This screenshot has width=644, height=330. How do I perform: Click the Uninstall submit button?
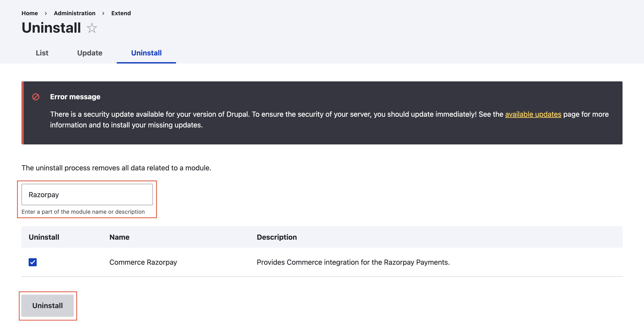click(47, 305)
